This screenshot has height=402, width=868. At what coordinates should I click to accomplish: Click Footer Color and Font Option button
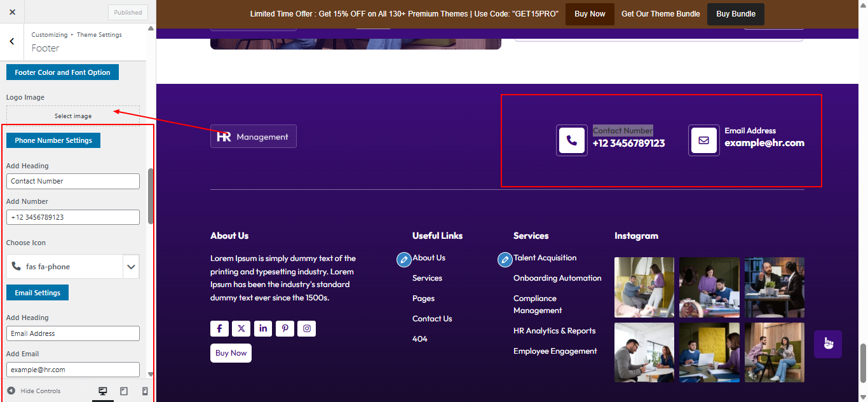click(x=62, y=72)
